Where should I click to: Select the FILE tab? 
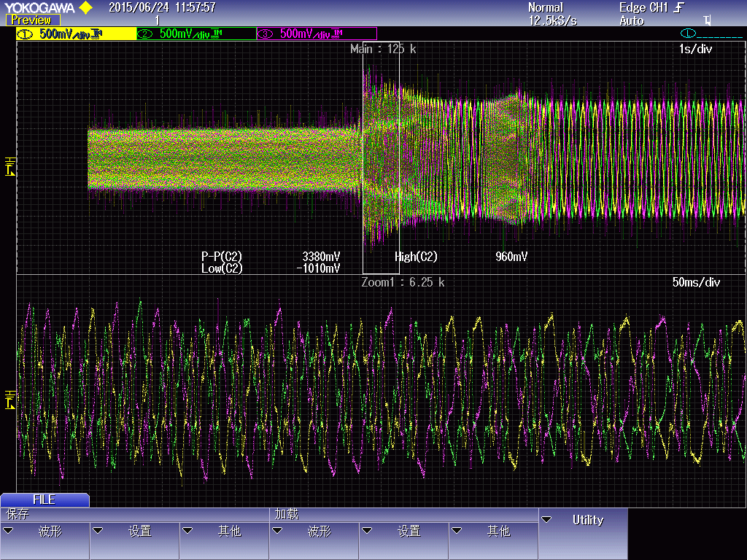pos(44,499)
